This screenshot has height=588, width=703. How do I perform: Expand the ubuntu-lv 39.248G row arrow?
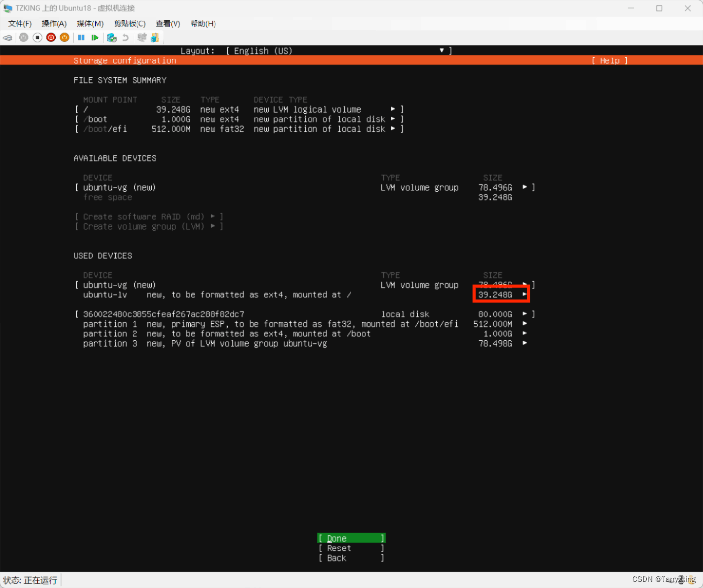pyautogui.click(x=525, y=294)
